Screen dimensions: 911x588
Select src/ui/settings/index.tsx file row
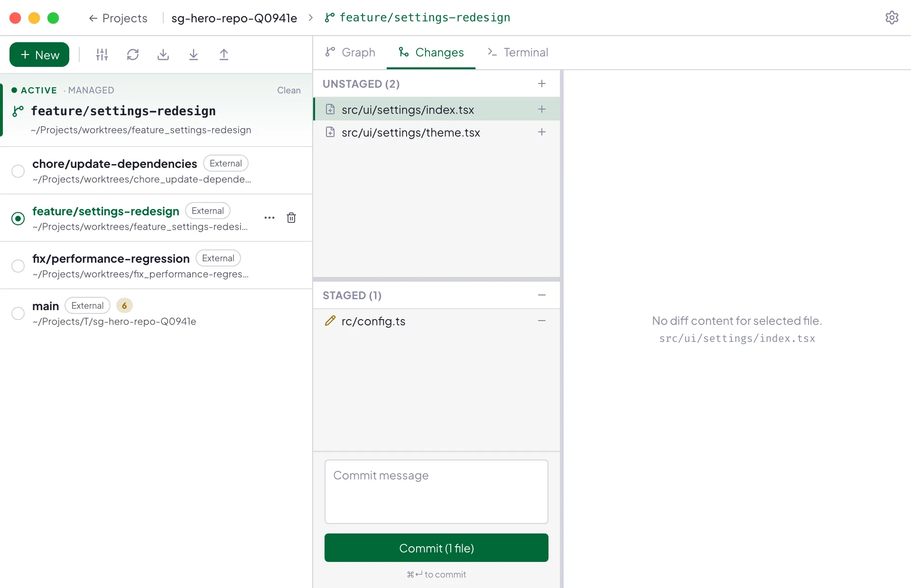pos(437,109)
